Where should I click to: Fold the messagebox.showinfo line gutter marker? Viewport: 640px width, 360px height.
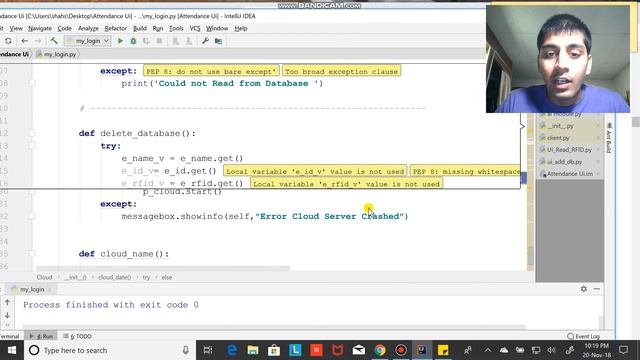(32, 216)
